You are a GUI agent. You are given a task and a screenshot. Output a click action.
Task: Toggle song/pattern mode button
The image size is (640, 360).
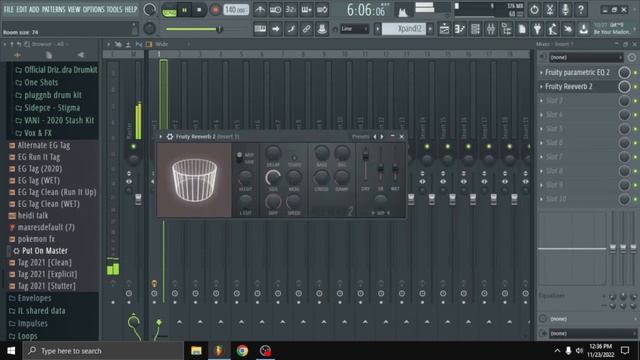(169, 10)
